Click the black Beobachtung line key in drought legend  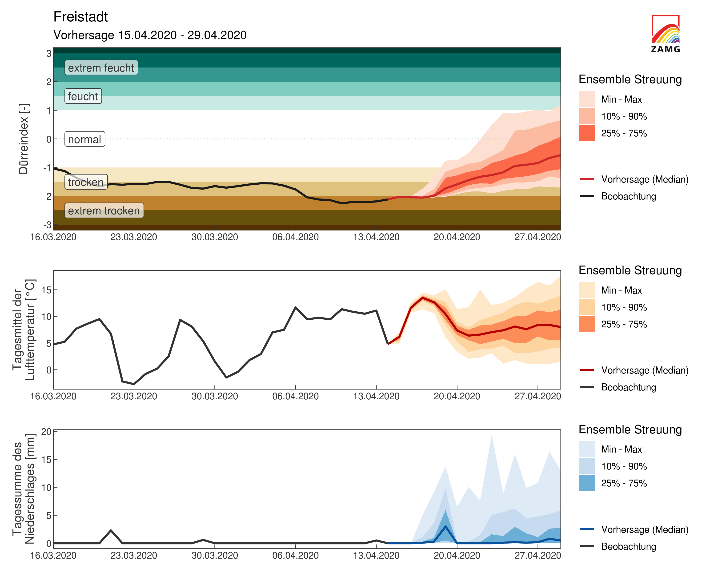point(587,196)
